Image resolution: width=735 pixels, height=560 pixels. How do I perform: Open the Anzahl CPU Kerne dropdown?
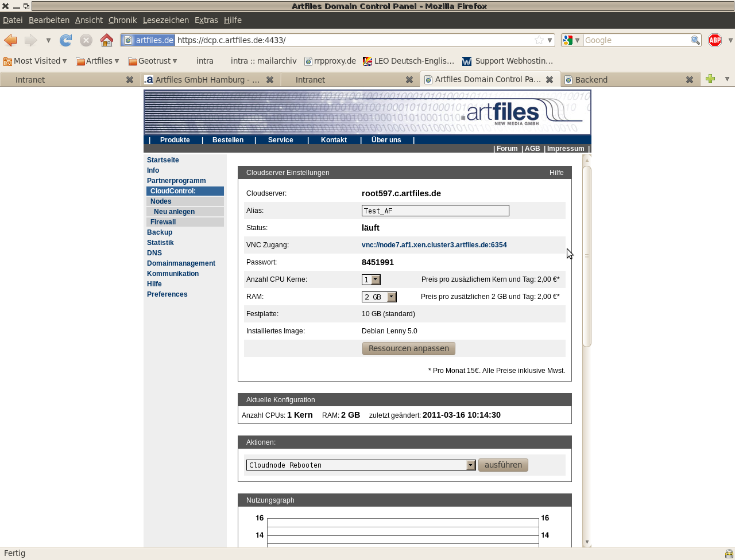(371, 279)
